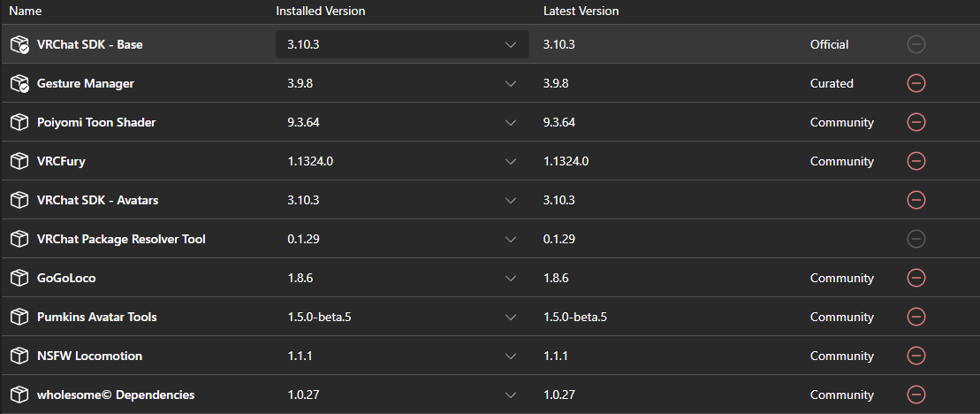Image resolution: width=980 pixels, height=414 pixels.
Task: Remove the NSFW Locomotion package
Action: tap(915, 356)
